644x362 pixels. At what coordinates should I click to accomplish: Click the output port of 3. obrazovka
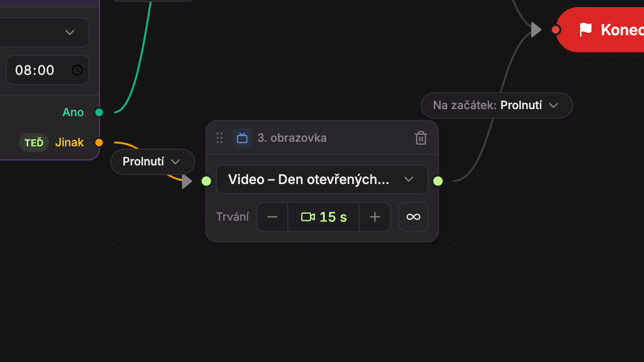[x=438, y=181]
